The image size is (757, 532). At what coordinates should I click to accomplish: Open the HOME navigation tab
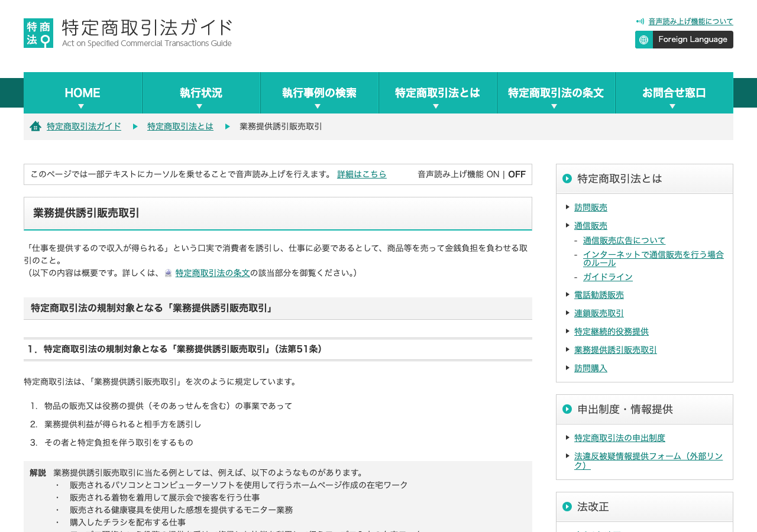click(x=83, y=93)
